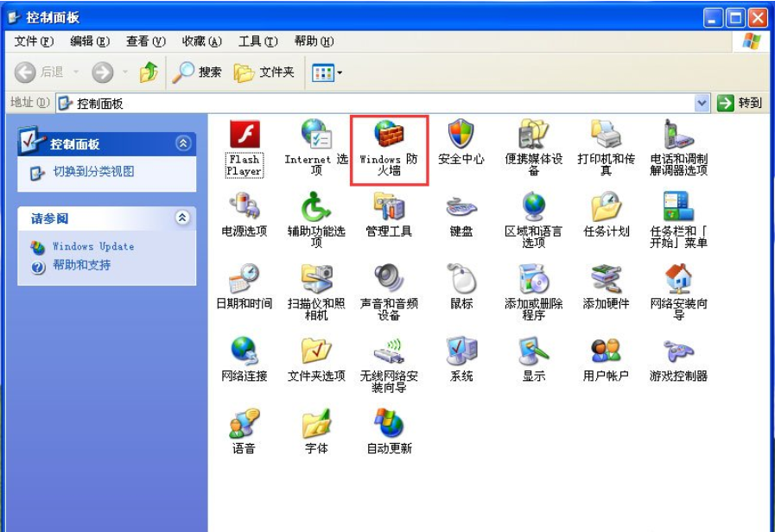The height and width of the screenshot is (532, 775).
Task: Open 自动更新 (Automatic Updates)
Action: pos(388,432)
